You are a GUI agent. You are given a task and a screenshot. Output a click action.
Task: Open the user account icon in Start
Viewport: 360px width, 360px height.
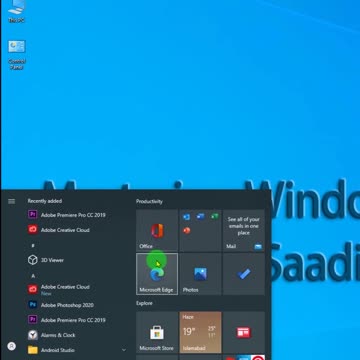[x=12, y=346]
